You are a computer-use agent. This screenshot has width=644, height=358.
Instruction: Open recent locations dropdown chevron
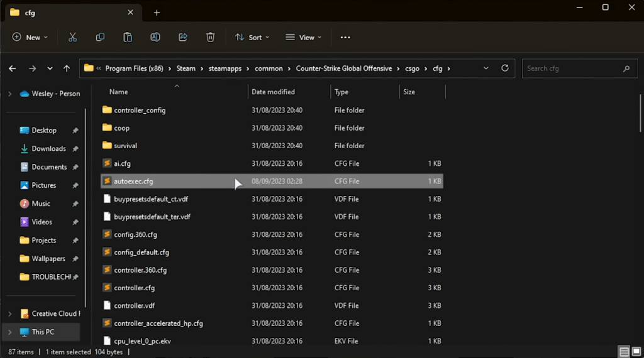[50, 68]
